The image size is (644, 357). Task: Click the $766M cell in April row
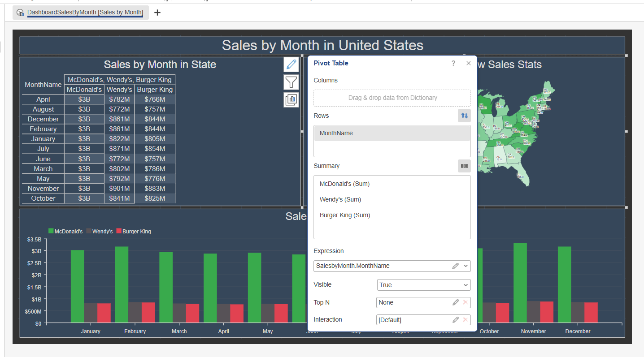[155, 99]
